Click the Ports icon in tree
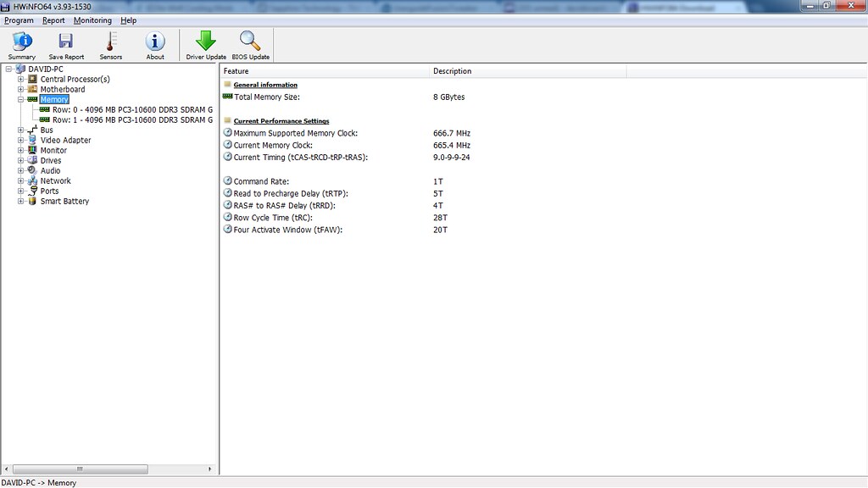This screenshot has height=488, width=868. [33, 191]
